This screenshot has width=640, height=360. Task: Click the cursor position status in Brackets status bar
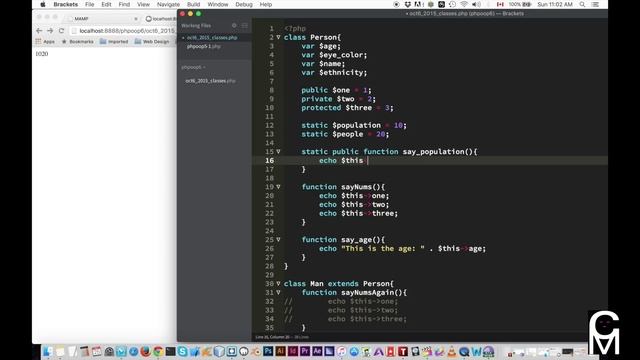(272, 337)
